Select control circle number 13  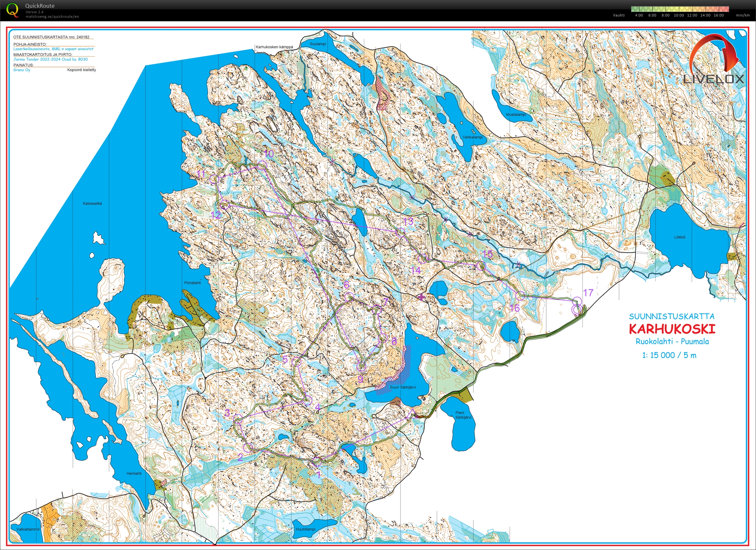pos(400,232)
